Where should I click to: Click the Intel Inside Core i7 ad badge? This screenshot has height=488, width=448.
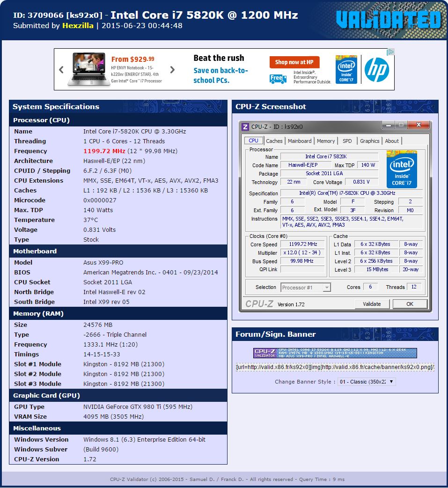coord(346,69)
